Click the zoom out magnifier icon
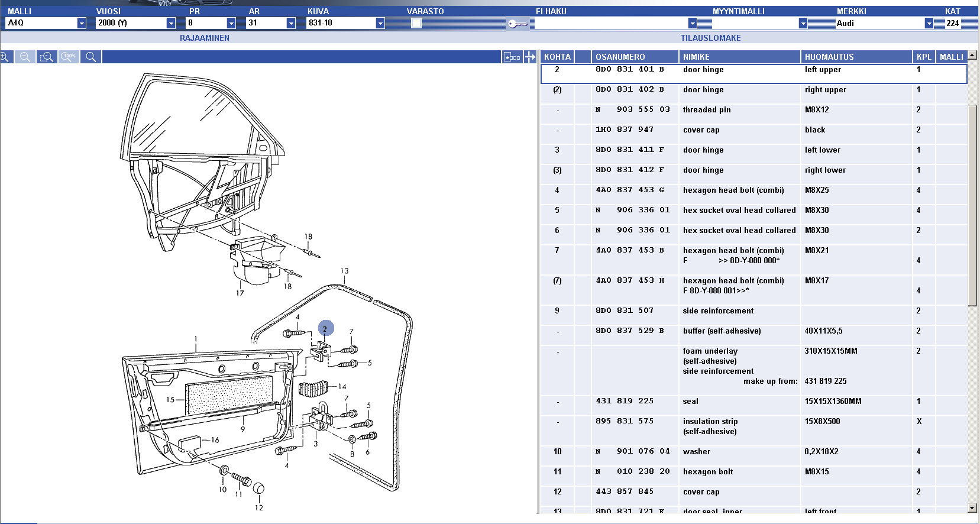Viewport: 980px width, 524px height. [25, 57]
